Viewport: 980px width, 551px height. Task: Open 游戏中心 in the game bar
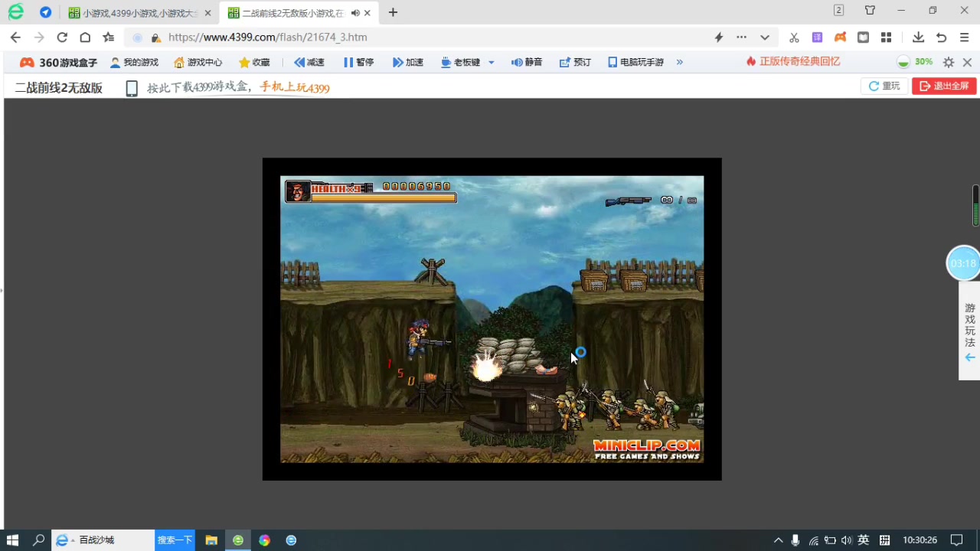pos(198,63)
